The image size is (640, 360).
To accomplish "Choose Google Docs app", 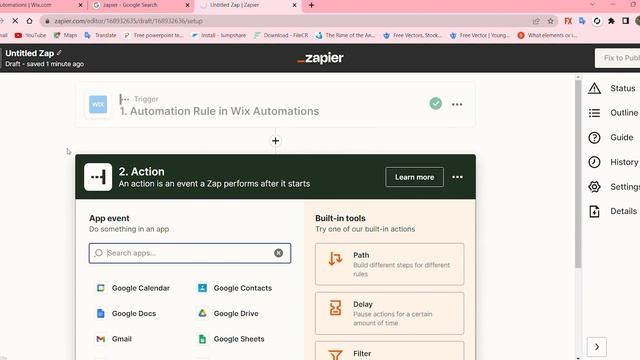I will pos(127,313).
